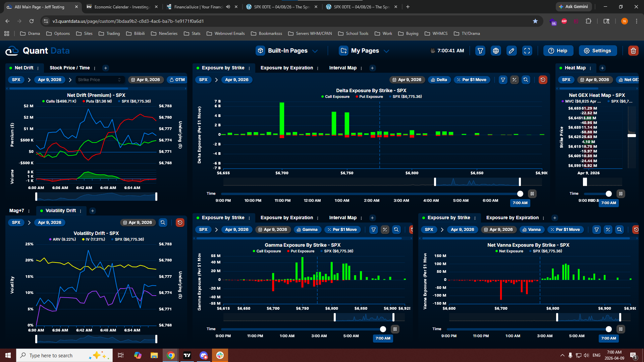The image size is (644, 362).
Task: Click the header filter funnel icon
Action: click(x=480, y=51)
